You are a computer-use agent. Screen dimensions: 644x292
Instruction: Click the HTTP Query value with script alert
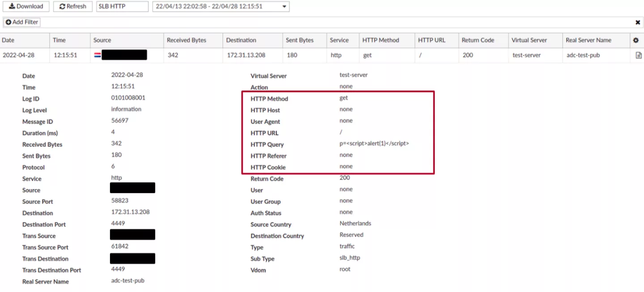(374, 144)
